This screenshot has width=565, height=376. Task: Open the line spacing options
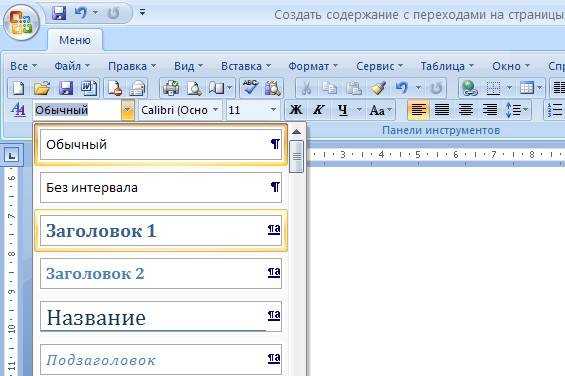(x=517, y=110)
